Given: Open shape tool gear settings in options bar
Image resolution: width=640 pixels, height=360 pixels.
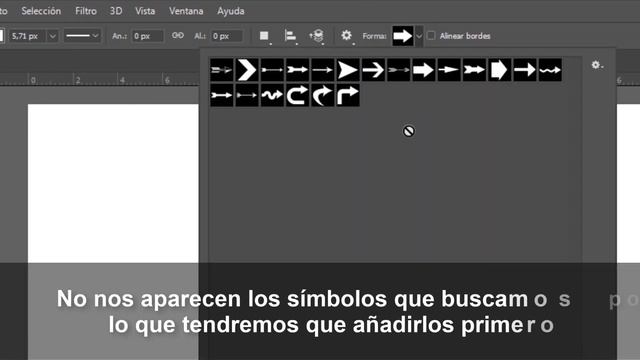Looking at the screenshot, I should click(x=347, y=36).
